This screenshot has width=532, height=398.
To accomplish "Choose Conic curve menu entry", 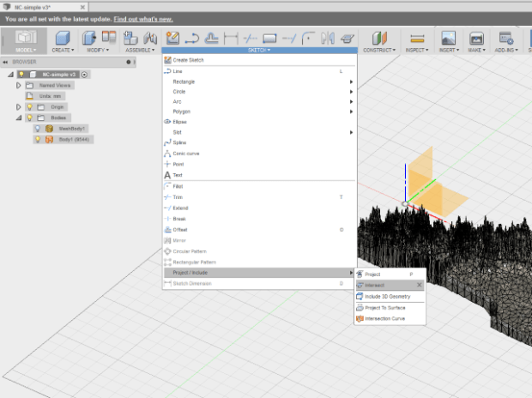I will 259,154.
